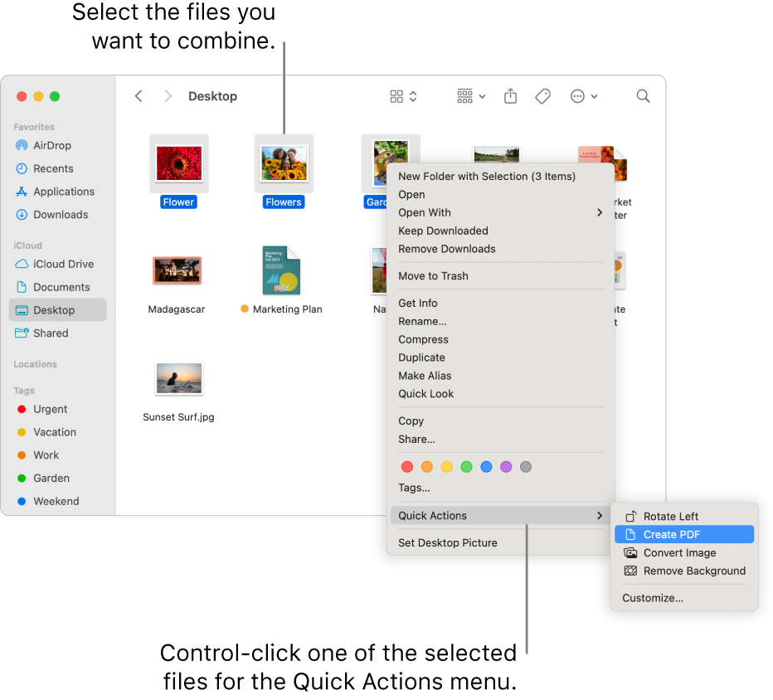Image resolution: width=773 pixels, height=700 pixels.
Task: Open iCloud Drive in the sidebar
Action: click(x=57, y=264)
